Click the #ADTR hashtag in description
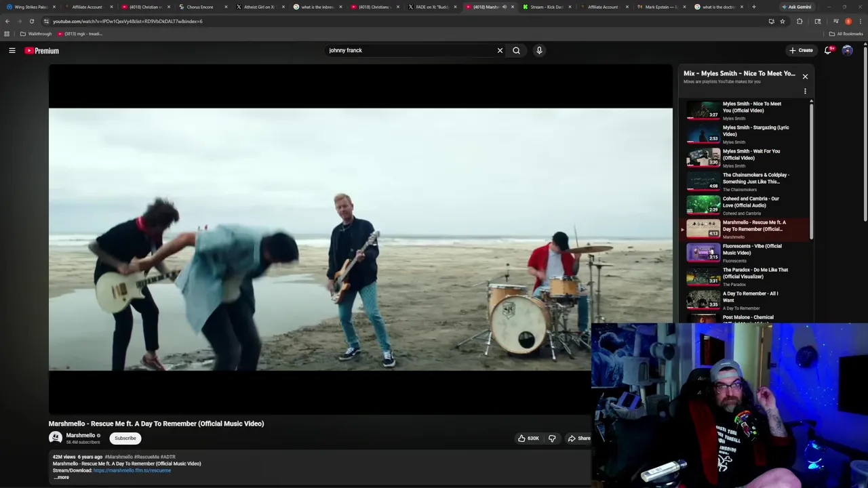This screenshot has height=488, width=868. coord(167,457)
